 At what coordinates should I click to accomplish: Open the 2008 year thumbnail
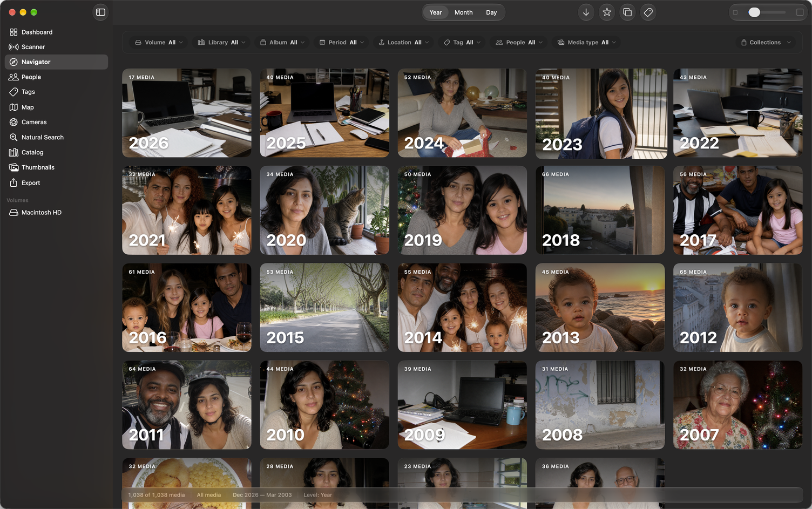click(x=600, y=405)
